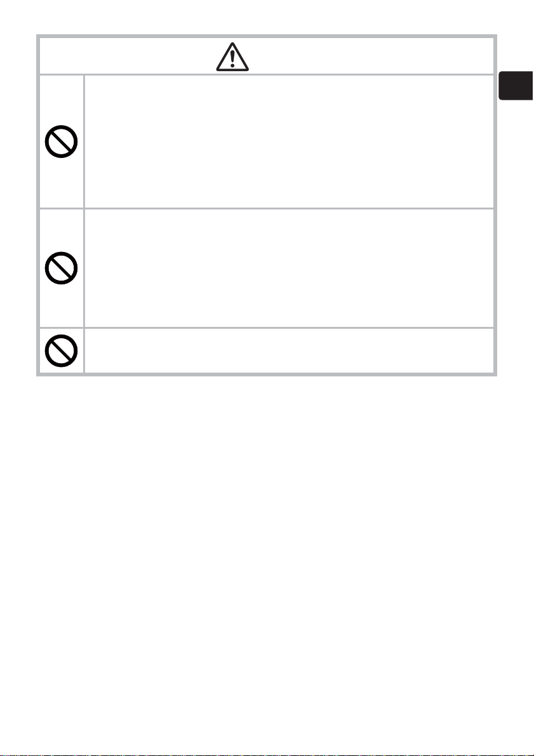Click the divider between first and second warning rows
This screenshot has height=756, width=534.
pyautogui.click(x=267, y=208)
